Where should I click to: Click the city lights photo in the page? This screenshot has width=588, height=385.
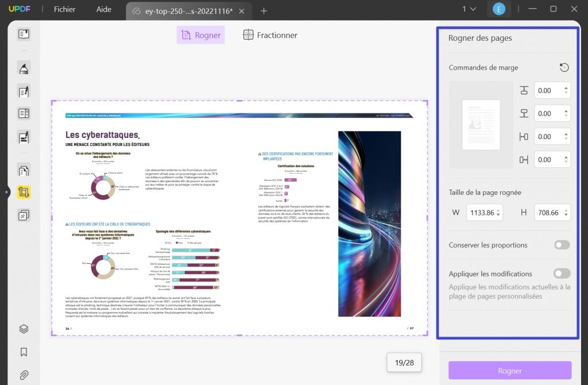click(369, 224)
